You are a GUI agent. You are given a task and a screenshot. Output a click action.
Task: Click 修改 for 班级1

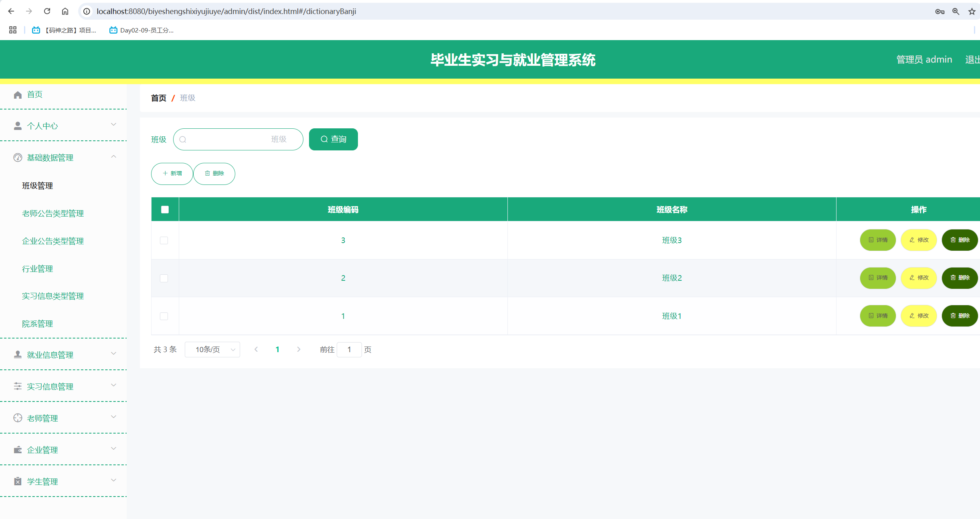coord(919,316)
